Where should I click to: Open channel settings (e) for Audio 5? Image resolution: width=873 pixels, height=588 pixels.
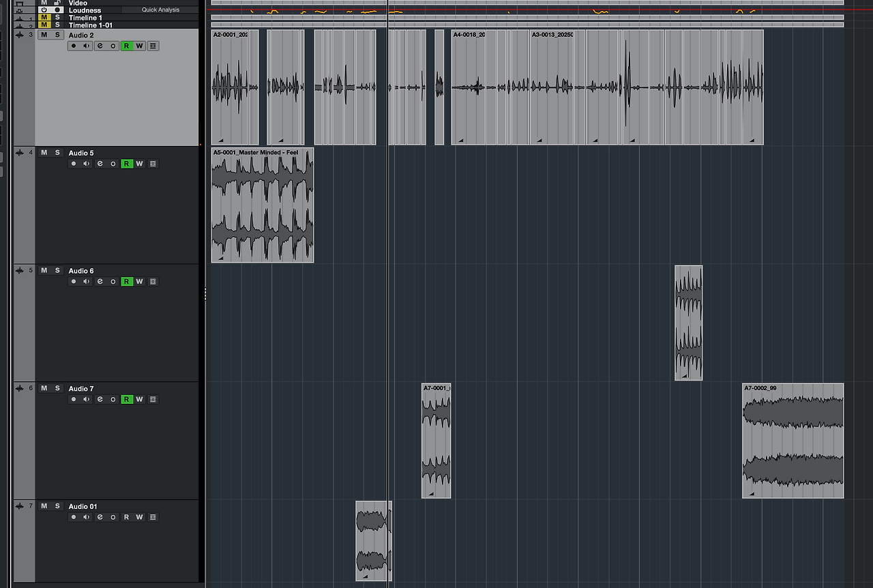coord(100,164)
